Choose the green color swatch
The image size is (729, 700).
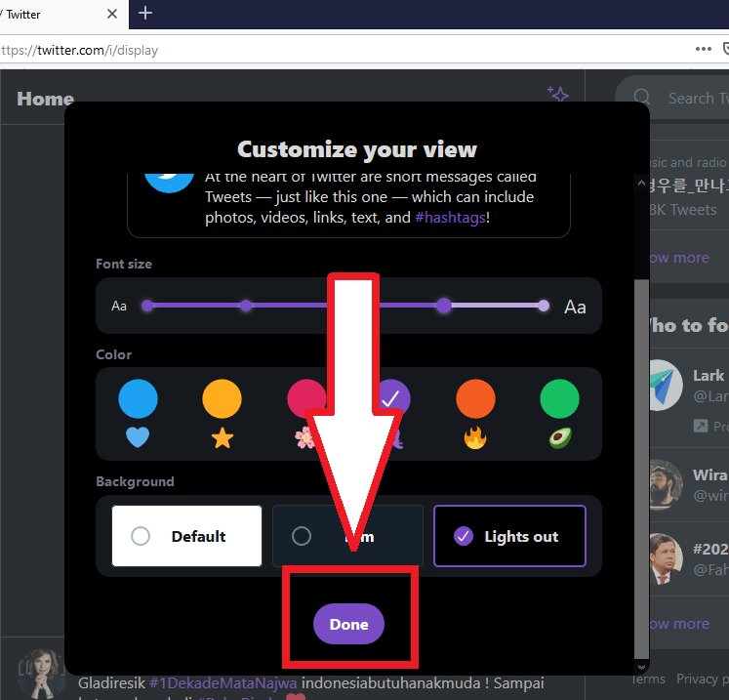point(560,398)
